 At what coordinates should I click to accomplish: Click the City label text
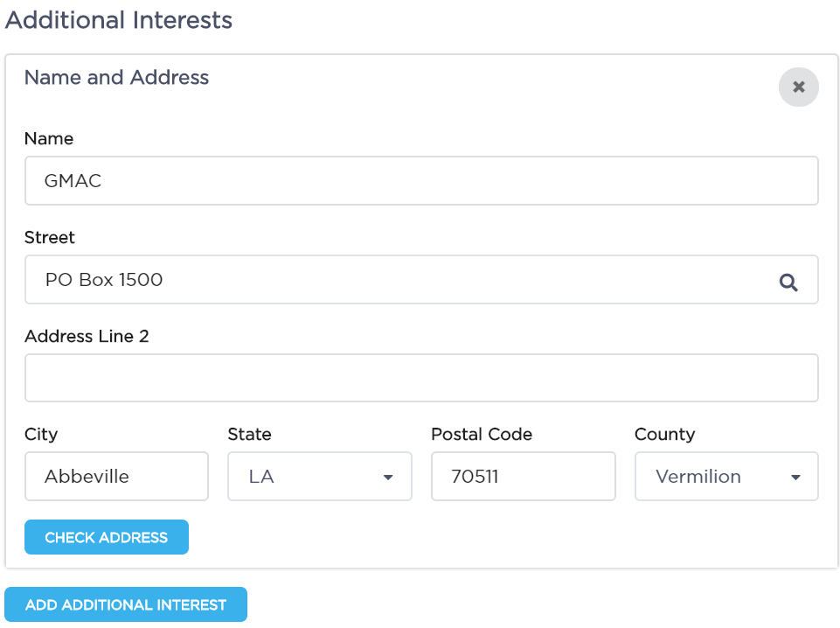(41, 435)
